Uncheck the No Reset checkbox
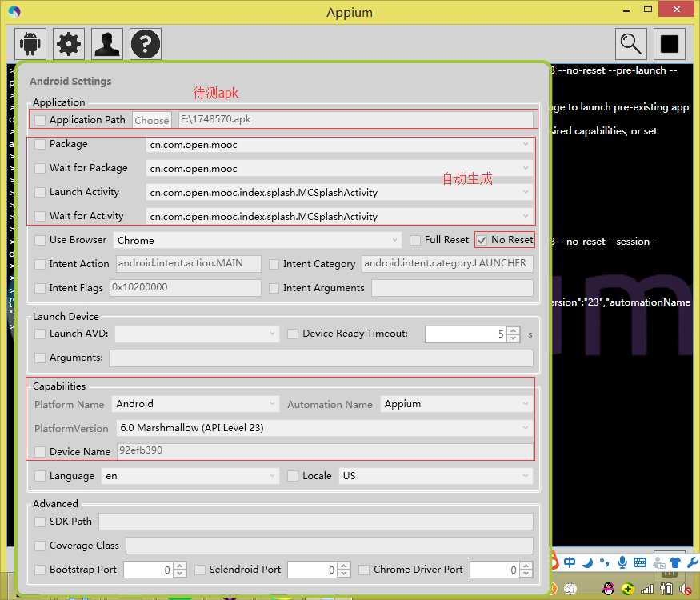700x600 pixels. click(x=482, y=240)
